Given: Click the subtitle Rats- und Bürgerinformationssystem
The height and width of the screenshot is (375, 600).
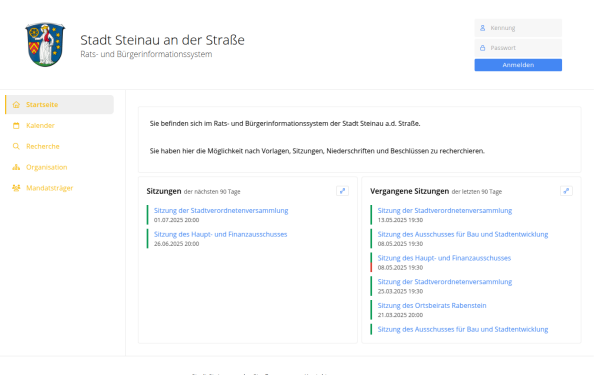Looking at the screenshot, I should pyautogui.click(x=146, y=54).
